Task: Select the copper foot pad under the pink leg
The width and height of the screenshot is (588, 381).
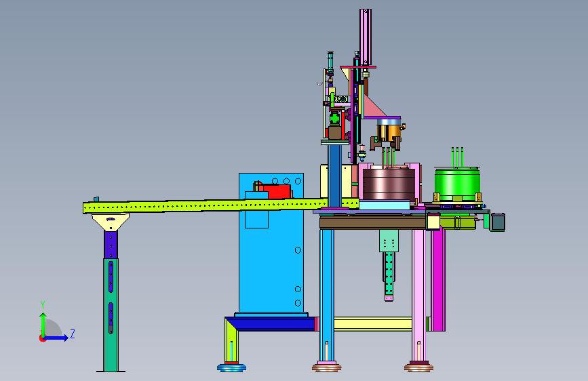Action: pos(418,367)
